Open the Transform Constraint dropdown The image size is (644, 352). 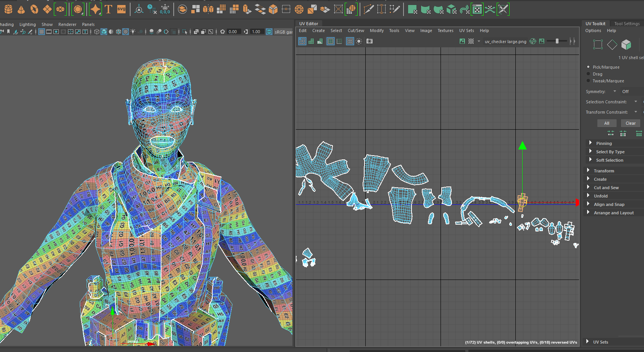click(636, 112)
